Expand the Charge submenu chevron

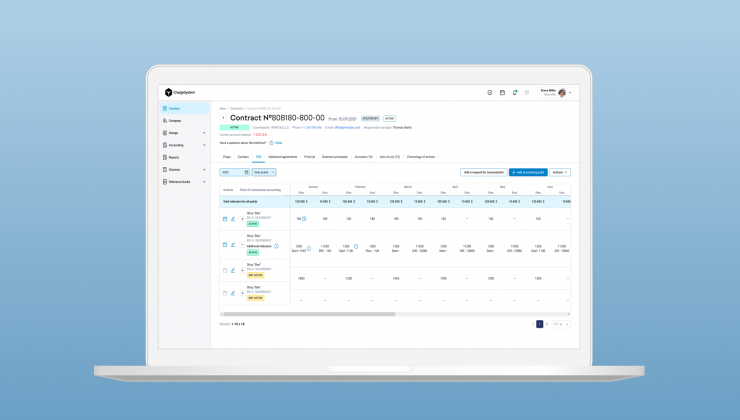coord(204,133)
